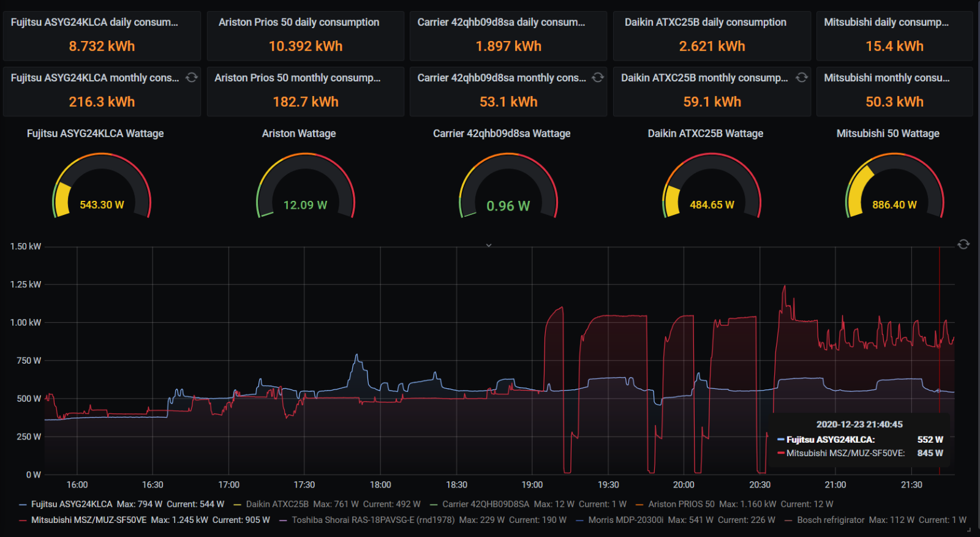Open Fujitsu ASYG24KLCA Wattage panel title
Image resolution: width=980 pixels, height=537 pixels.
pos(96,133)
